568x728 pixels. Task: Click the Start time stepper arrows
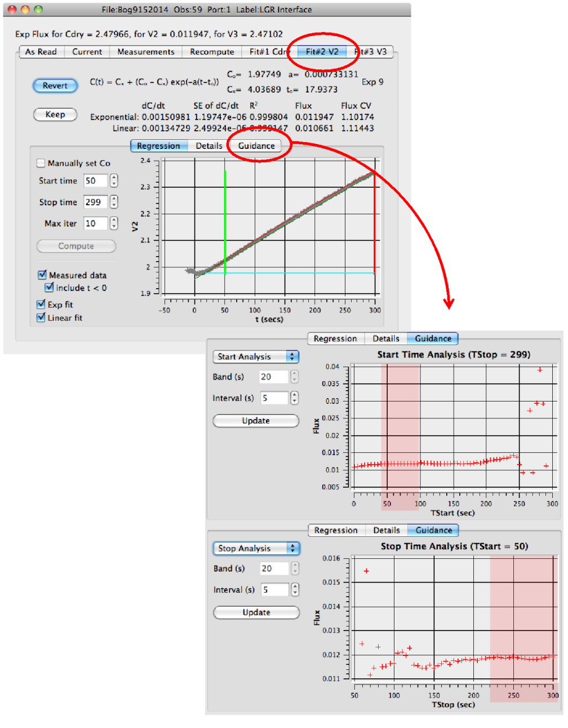coord(114,180)
